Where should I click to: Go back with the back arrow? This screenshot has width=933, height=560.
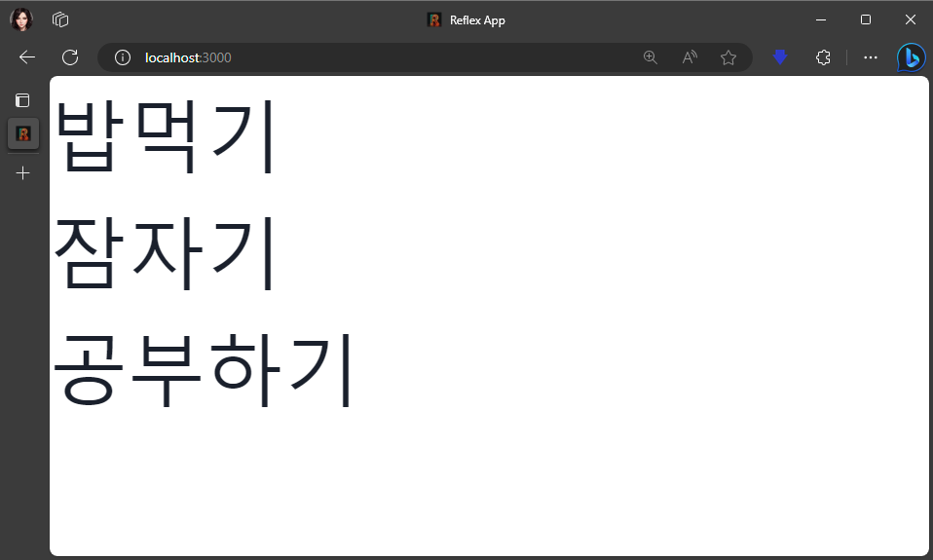[27, 57]
